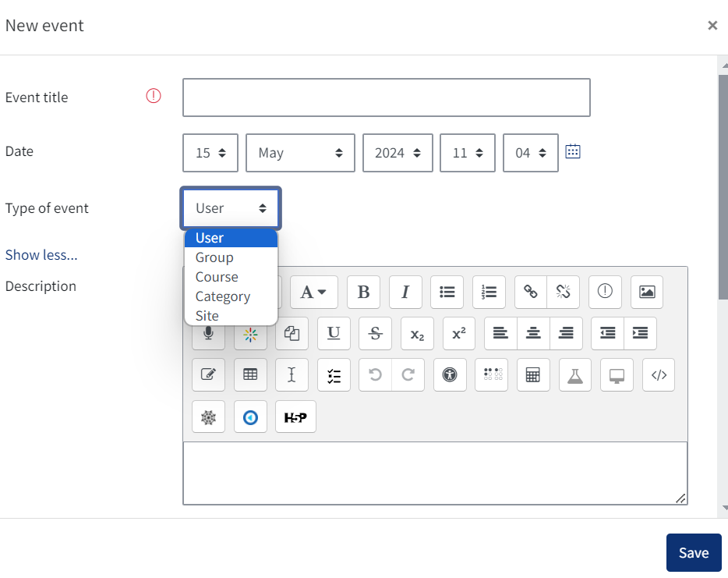Redo the last edit
Image resolution: width=728 pixels, height=578 pixels.
[408, 375]
